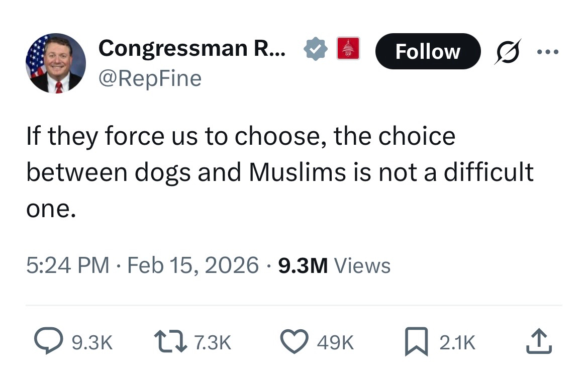
Task: Click the tweet text about dogs
Action: (279, 172)
